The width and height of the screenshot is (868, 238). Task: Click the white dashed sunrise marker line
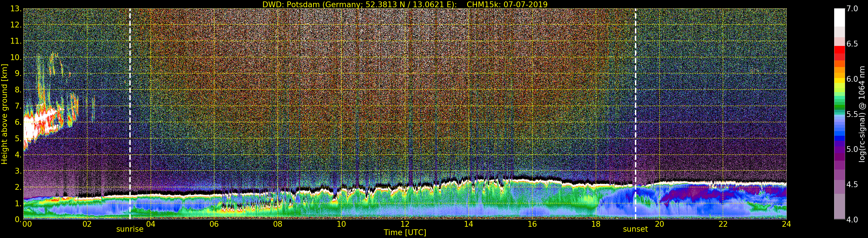pos(130,114)
